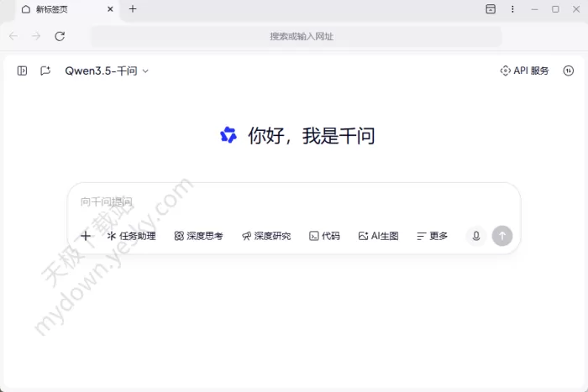Focus the 搜索或输入网址 address bar
This screenshot has height=392, width=588.
coord(297,36)
